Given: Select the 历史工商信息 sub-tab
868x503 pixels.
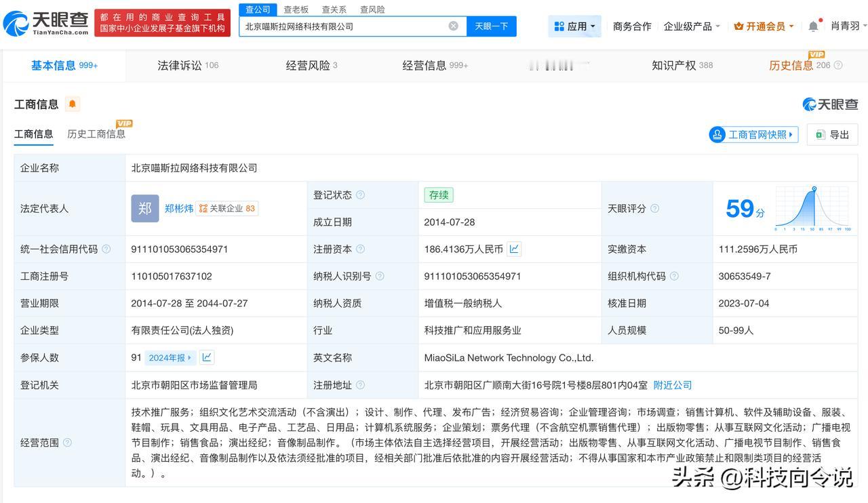Looking at the screenshot, I should pos(96,134).
